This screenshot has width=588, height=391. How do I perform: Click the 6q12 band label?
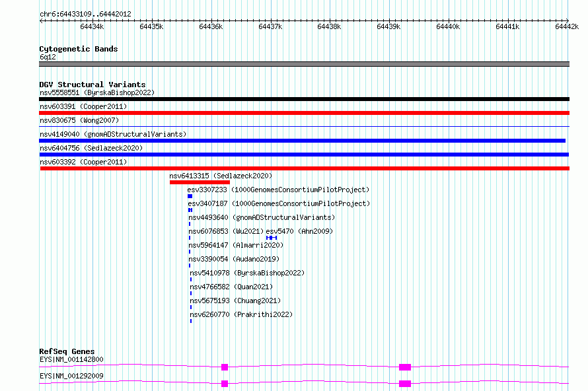coord(48,57)
